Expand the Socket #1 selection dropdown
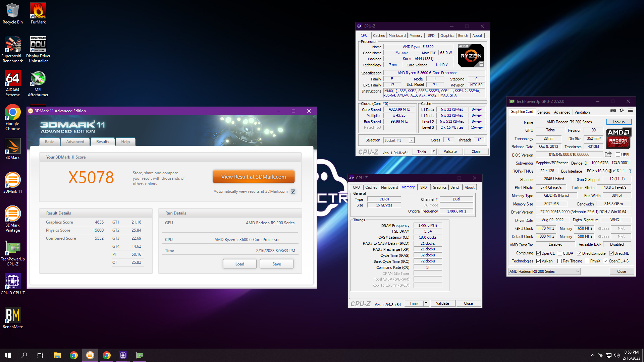Image resolution: width=644 pixels, height=362 pixels. [x=412, y=140]
